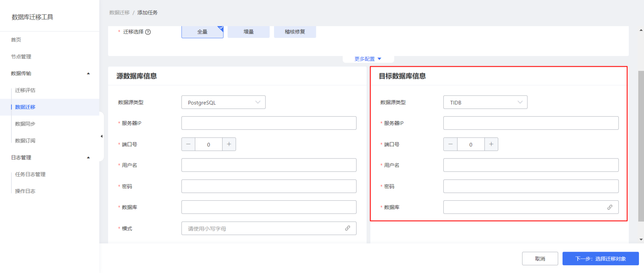The height and width of the screenshot is (273, 644).
Task: Click the 数据库迁移工具 title
Action: [32, 17]
